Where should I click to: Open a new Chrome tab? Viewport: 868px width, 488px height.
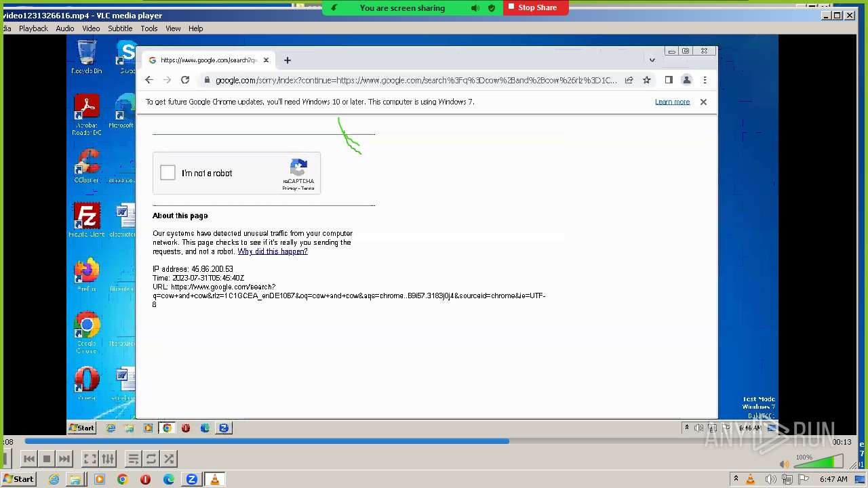point(288,60)
